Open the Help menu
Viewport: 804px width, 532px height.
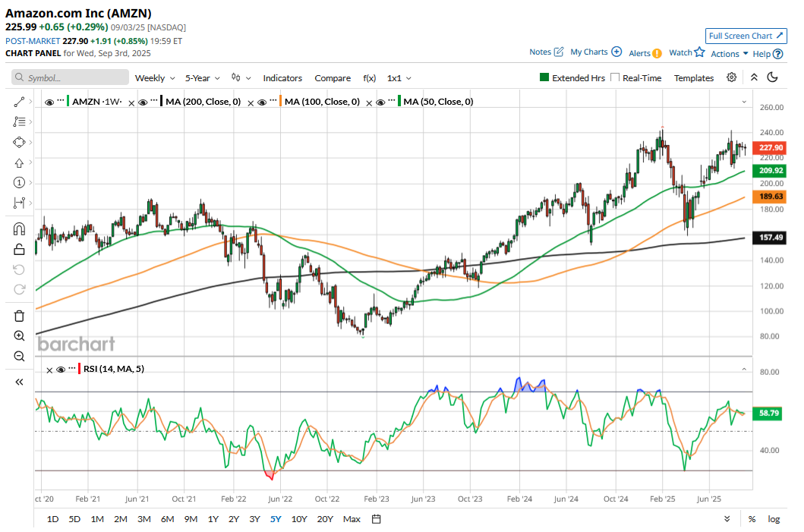tap(768, 54)
